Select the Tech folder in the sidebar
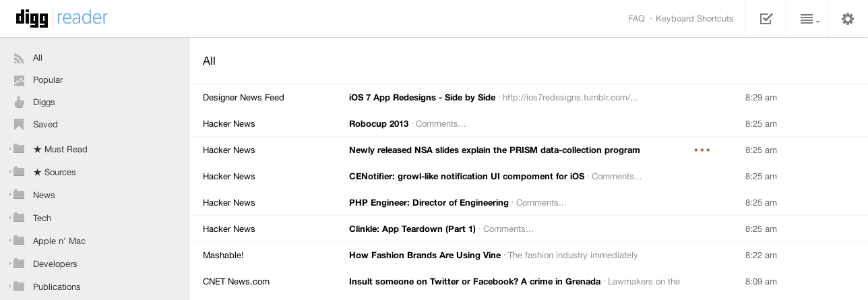The width and height of the screenshot is (868, 300). coord(94,218)
